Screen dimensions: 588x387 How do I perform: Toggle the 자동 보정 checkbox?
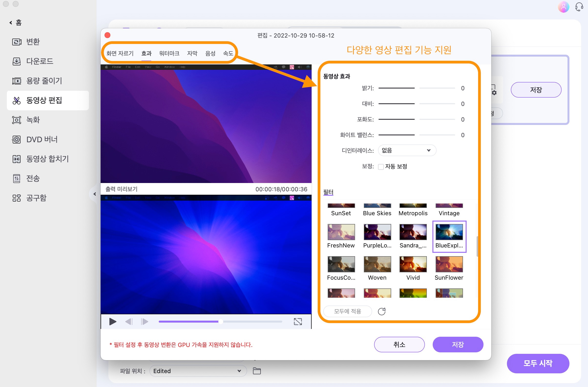coord(380,166)
